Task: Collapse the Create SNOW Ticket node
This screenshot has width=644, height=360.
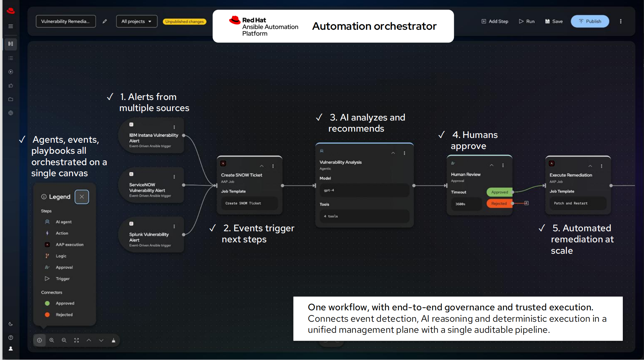Action: coord(262,166)
